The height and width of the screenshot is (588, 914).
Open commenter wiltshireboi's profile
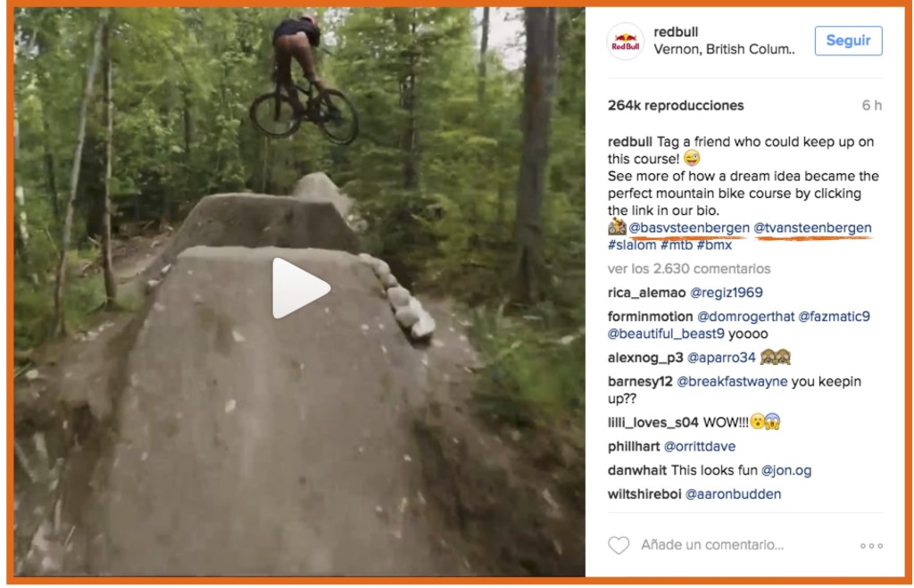(x=644, y=494)
